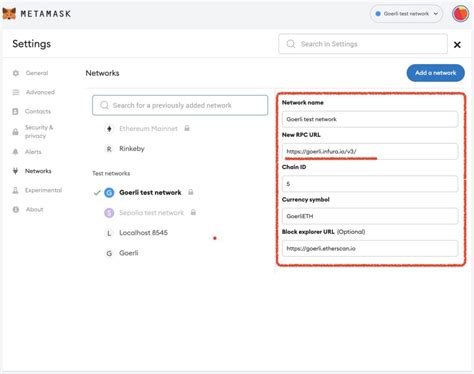Click the Block explorer URL input field
This screenshot has height=374, width=474.
[x=370, y=249]
